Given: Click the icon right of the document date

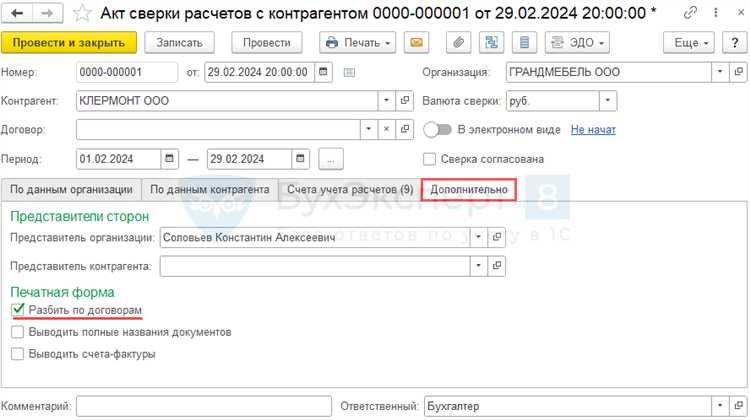Looking at the screenshot, I should pyautogui.click(x=349, y=72).
